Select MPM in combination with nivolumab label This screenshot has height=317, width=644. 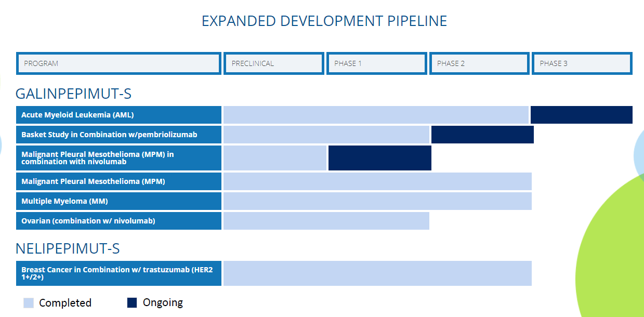click(x=119, y=158)
